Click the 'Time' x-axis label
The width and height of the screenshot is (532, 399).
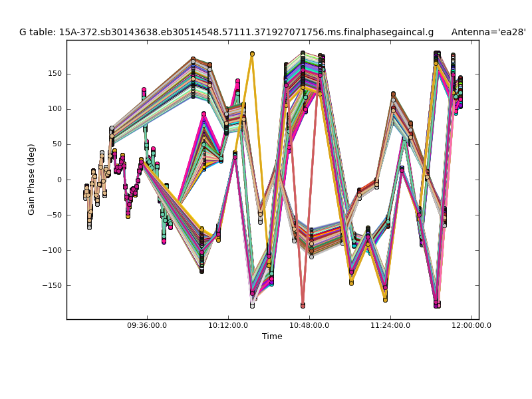point(272,336)
